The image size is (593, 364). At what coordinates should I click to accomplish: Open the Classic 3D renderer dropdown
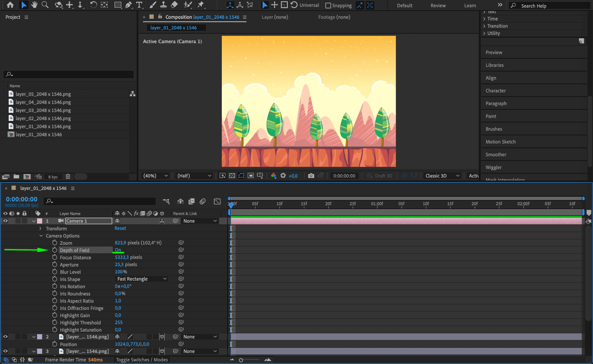click(442, 176)
